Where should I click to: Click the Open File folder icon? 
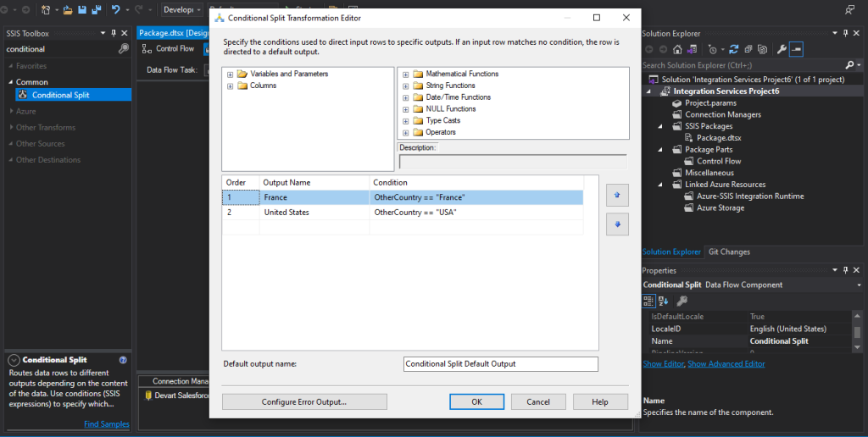[68, 9]
